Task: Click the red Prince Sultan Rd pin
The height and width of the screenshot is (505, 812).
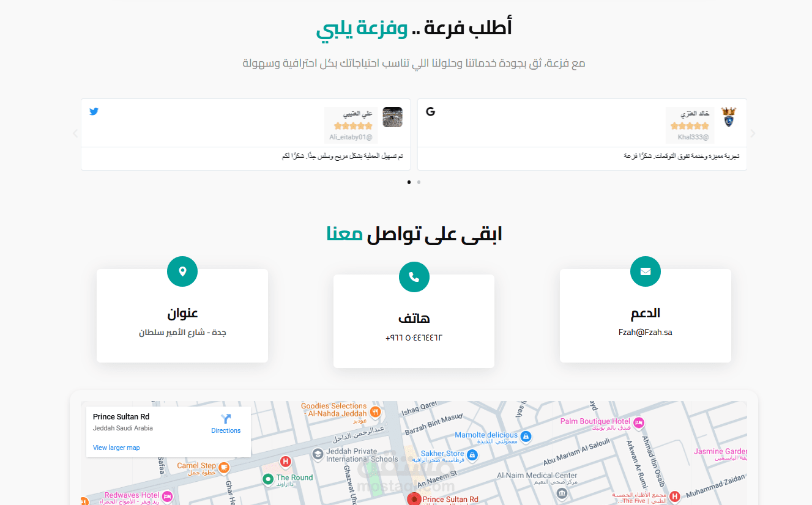Action: [x=414, y=499]
